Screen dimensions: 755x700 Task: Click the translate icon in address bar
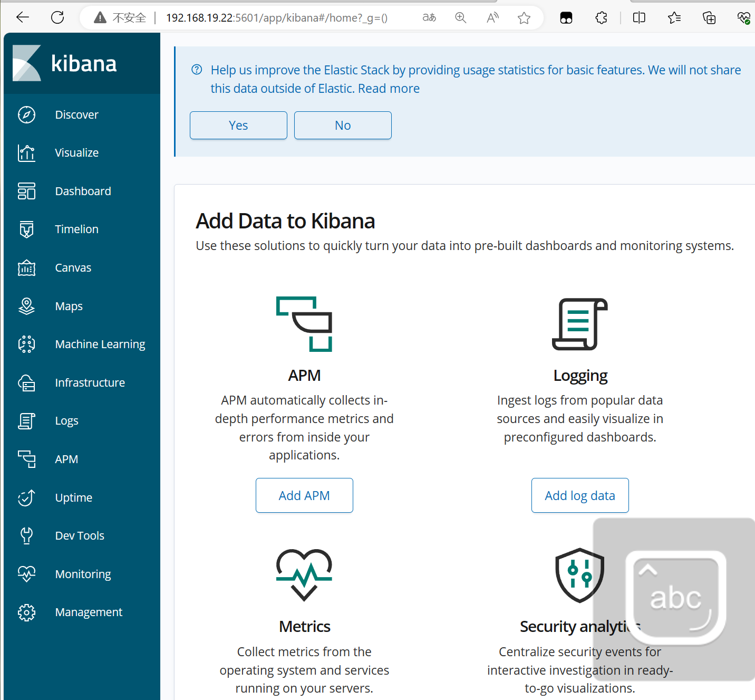click(429, 18)
